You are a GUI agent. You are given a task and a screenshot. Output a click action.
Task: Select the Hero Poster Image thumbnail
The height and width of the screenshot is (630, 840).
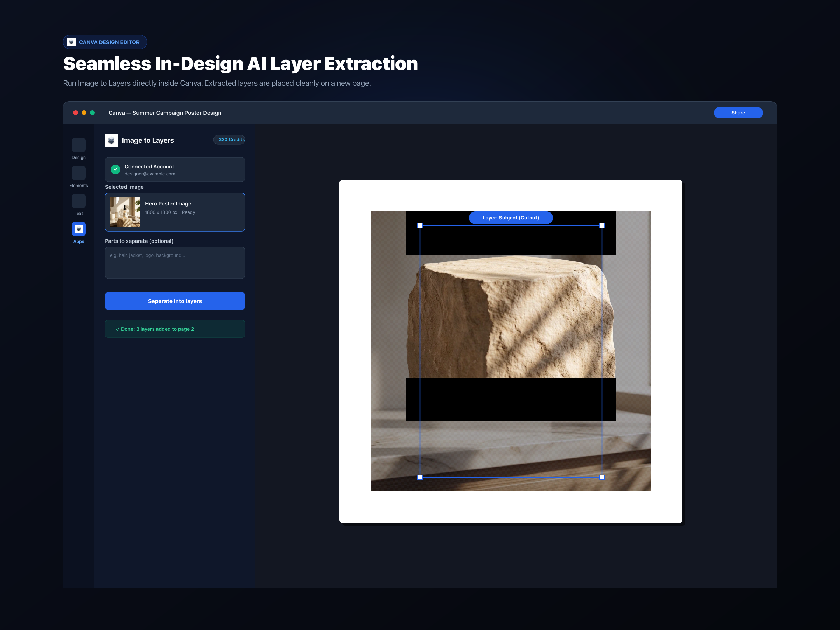[125, 212]
